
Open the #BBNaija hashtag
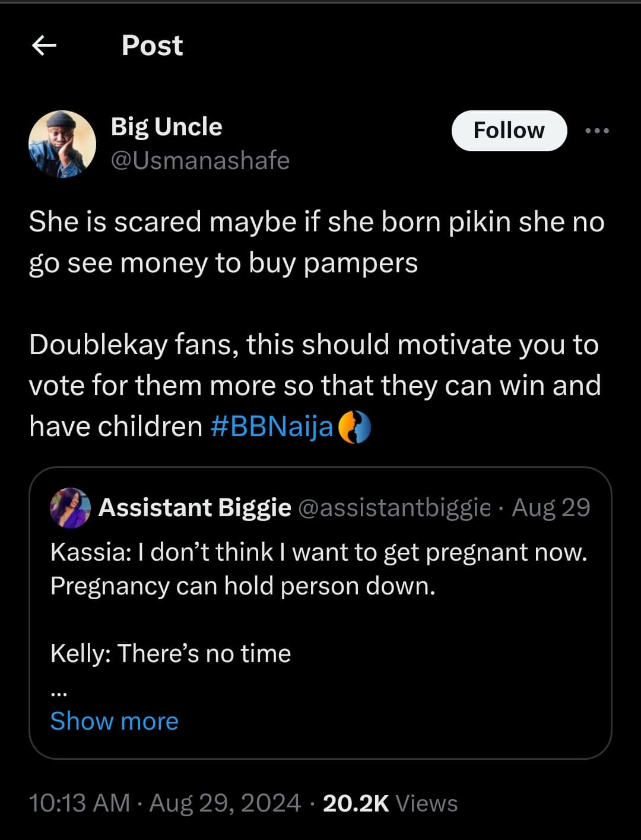(x=272, y=427)
